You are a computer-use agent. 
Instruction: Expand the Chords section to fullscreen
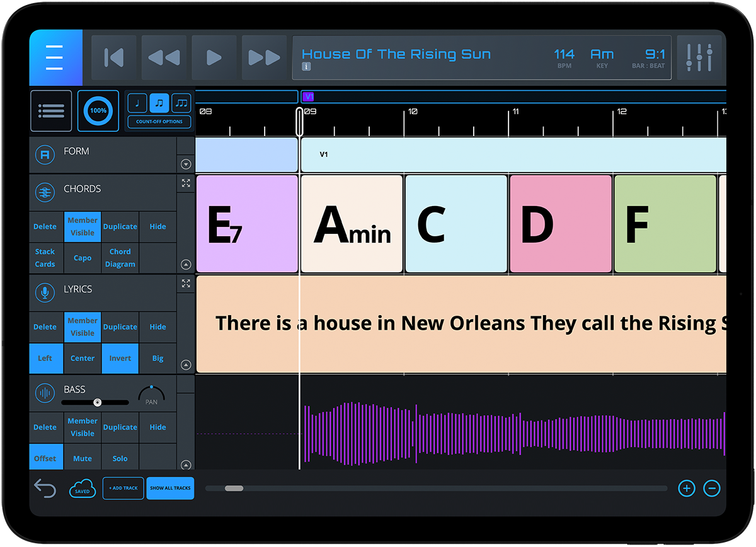point(185,183)
